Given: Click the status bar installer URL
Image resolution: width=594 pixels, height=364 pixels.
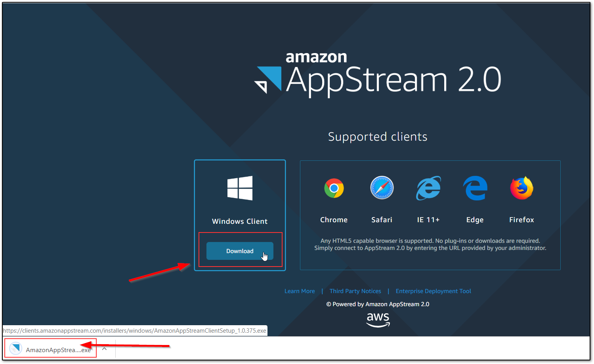Looking at the screenshot, I should coord(135,331).
